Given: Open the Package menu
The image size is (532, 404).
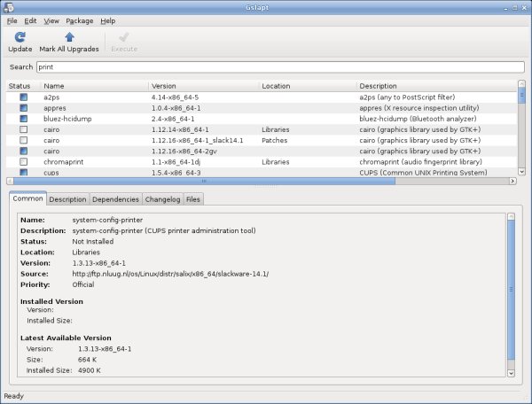Looking at the screenshot, I should (x=80, y=21).
